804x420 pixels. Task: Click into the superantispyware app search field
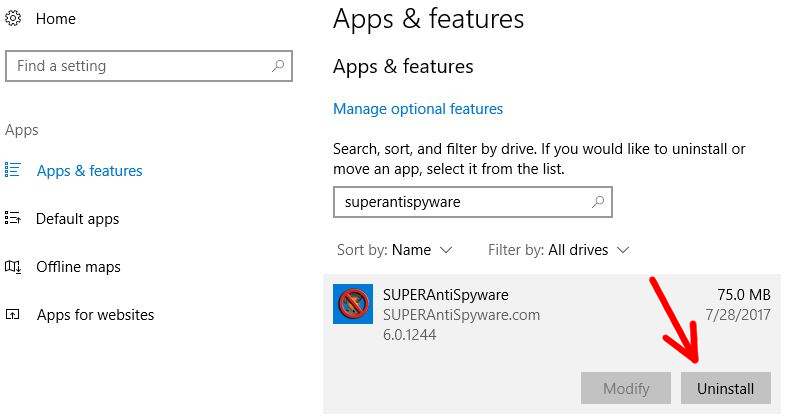(x=473, y=202)
